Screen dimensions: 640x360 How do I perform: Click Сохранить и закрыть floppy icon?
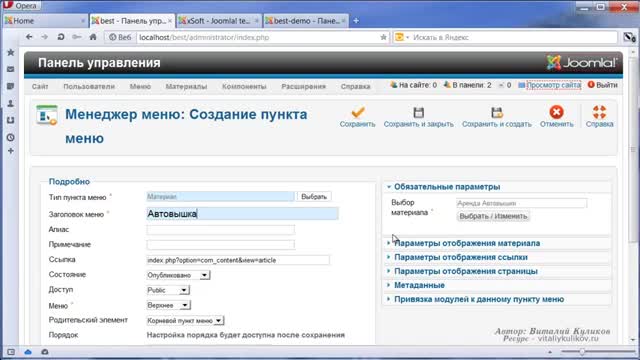[x=418, y=112]
